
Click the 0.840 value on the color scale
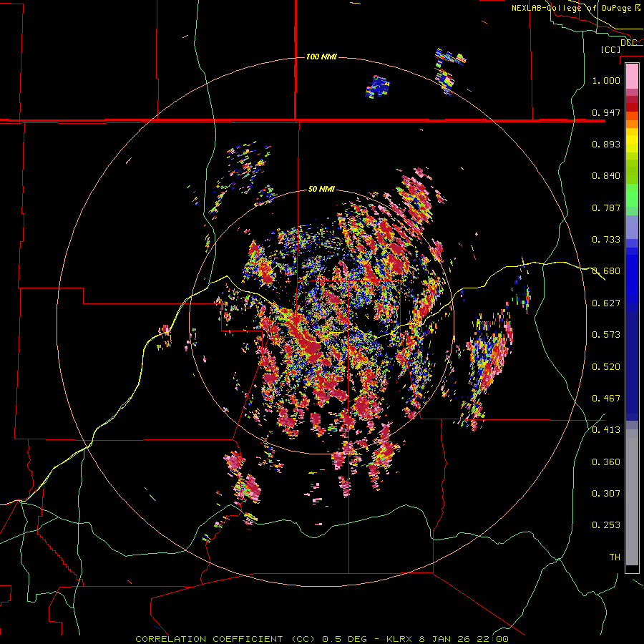coord(606,176)
